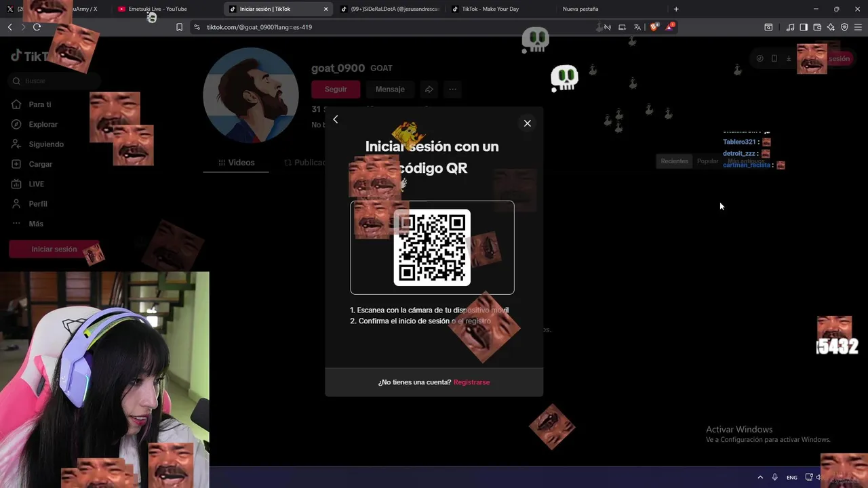Click the ENG language indicator
This screenshot has width=868, height=488.
coord(791,477)
